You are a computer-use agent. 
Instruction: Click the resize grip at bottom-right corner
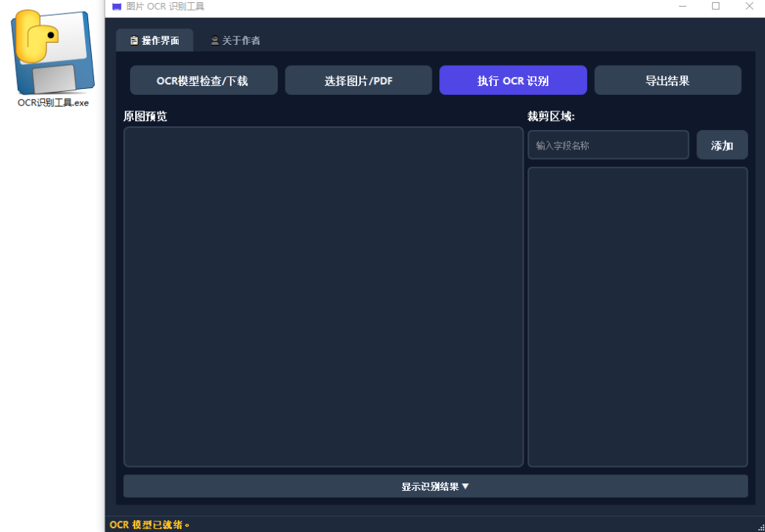(x=761, y=528)
